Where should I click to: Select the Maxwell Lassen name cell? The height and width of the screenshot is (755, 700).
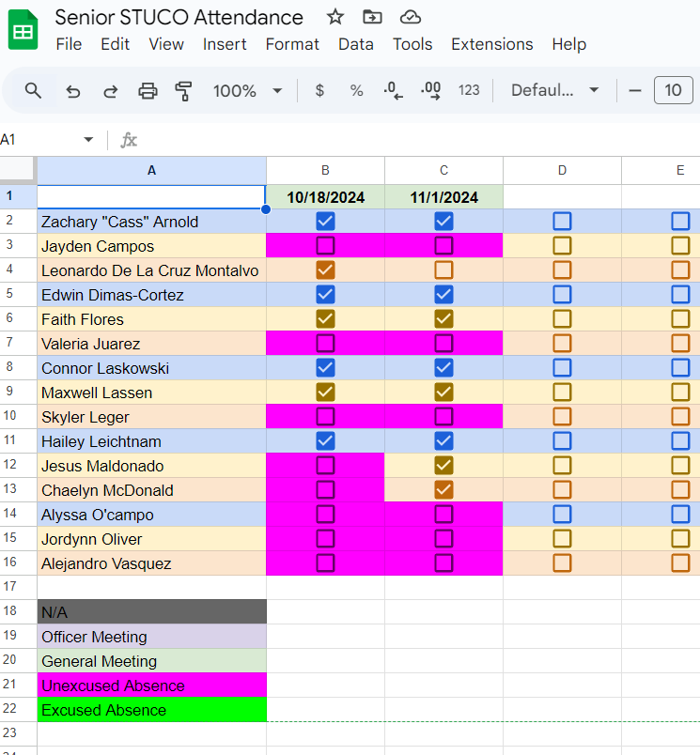[x=152, y=393]
